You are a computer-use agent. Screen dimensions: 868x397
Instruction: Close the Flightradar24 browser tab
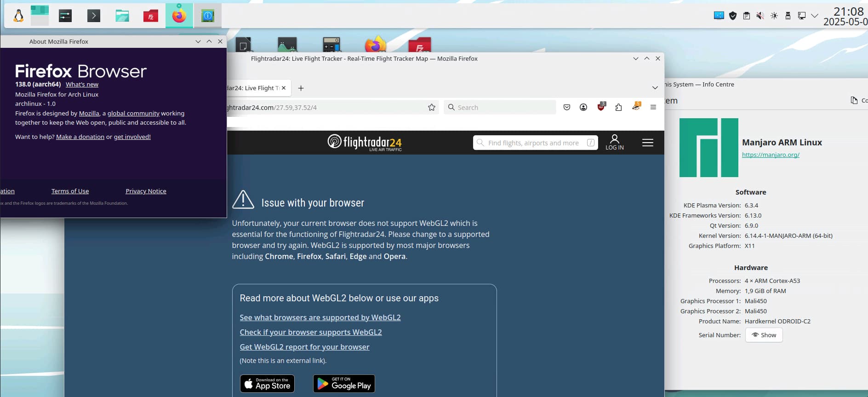pos(284,88)
